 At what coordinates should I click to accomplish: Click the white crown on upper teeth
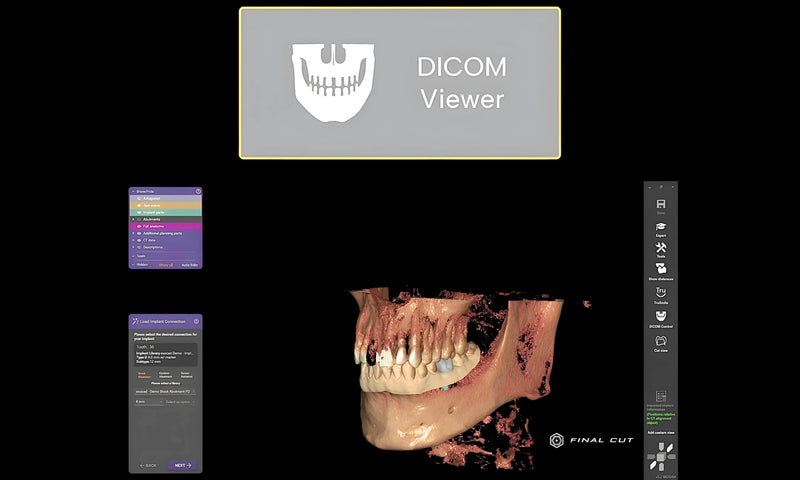385,358
